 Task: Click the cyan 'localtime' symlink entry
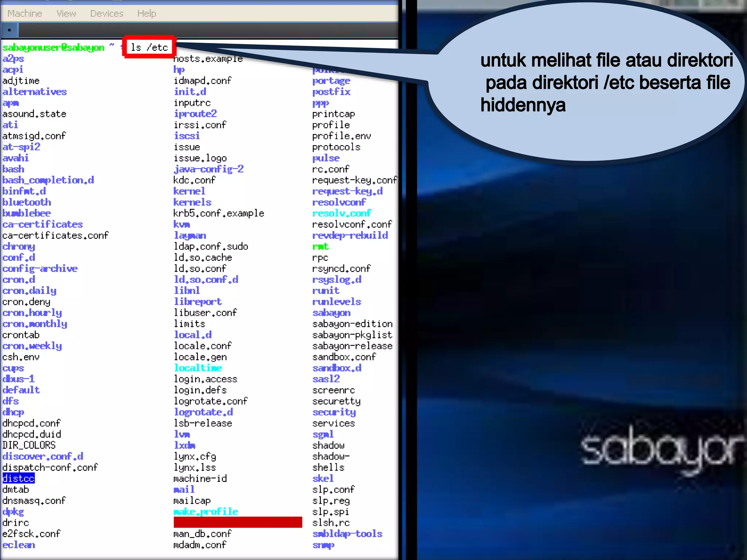point(198,368)
